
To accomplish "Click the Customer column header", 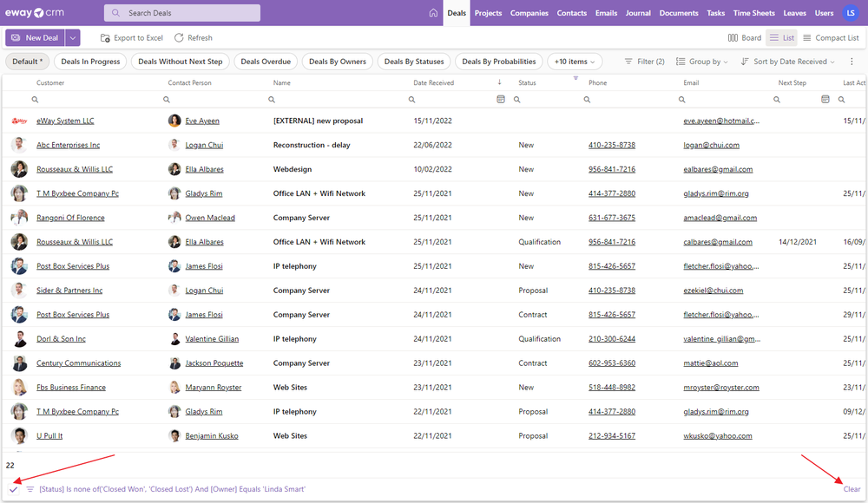I will [x=50, y=82].
